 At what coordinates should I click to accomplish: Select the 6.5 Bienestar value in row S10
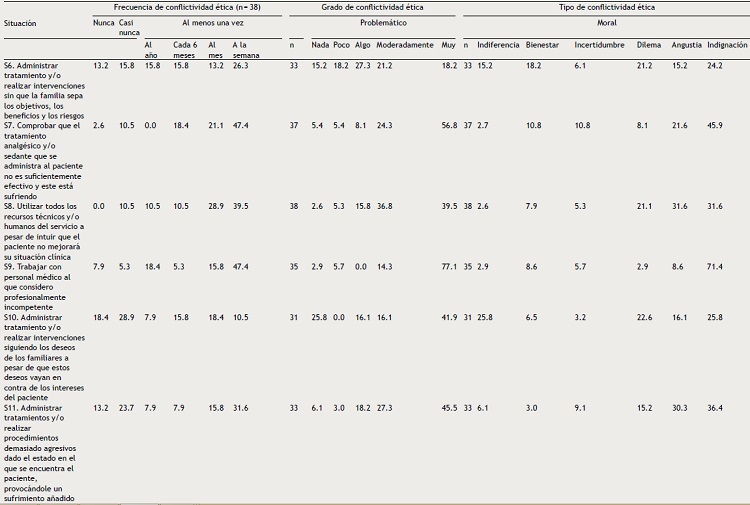pos(531,317)
